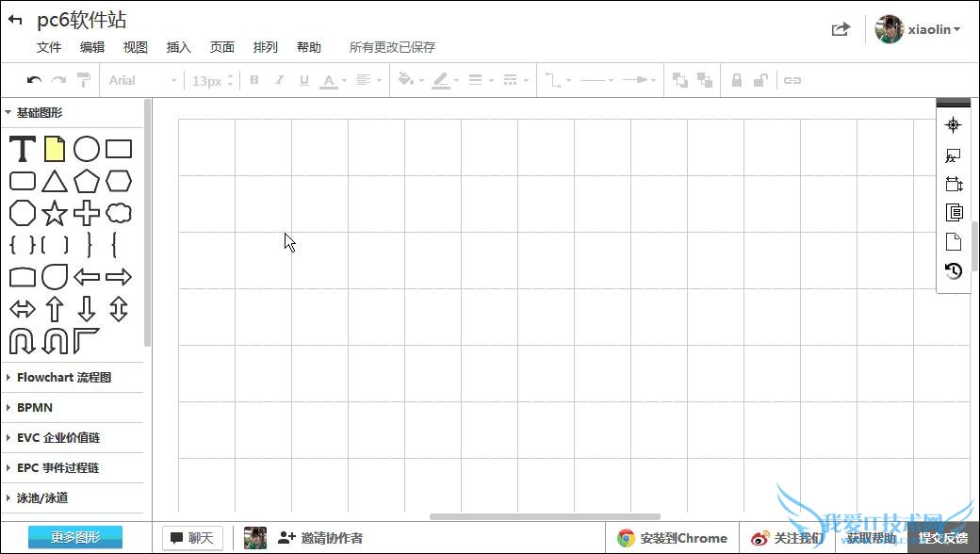Open line dash style dropdown

coord(515,80)
